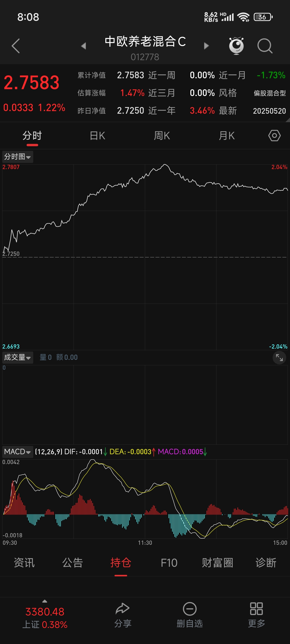Tap fund title 中欧养老混合C
The width and height of the screenshot is (290, 644).
145,41
